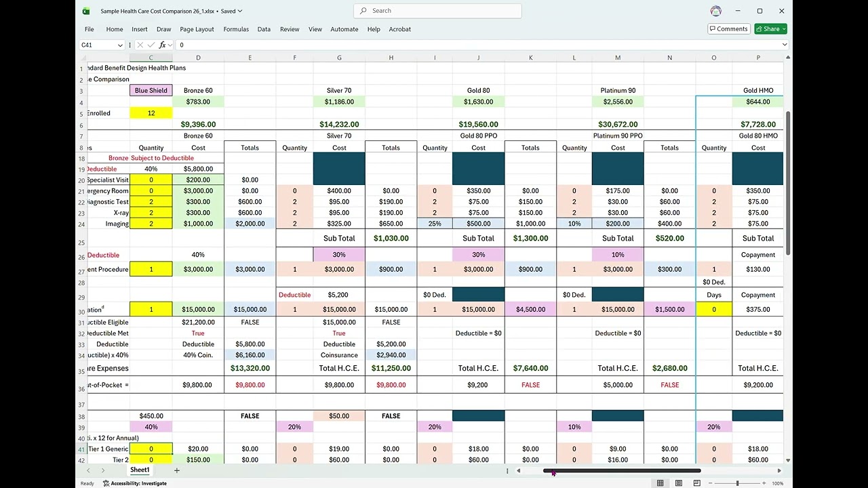The width and height of the screenshot is (868, 488).
Task: Open the Name Box dropdown arrow
Action: 120,45
